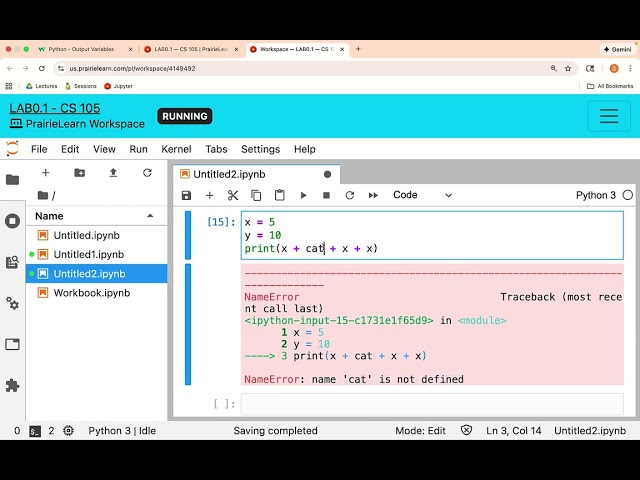This screenshot has height=480, width=640.
Task: Open the Kernel menu
Action: [176, 149]
